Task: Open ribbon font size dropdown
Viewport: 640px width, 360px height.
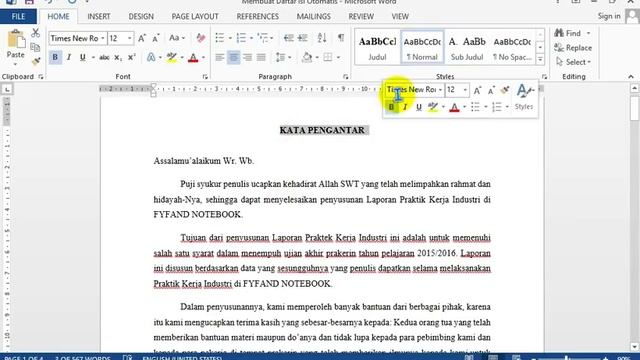Action: tap(130, 38)
